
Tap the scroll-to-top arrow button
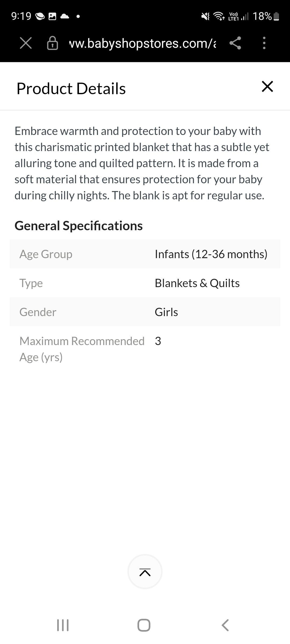click(145, 572)
